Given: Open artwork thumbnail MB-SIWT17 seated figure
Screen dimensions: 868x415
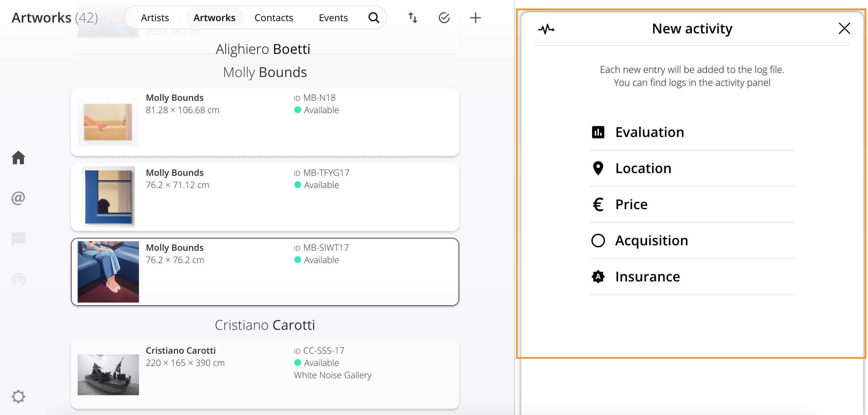Looking at the screenshot, I should (x=108, y=272).
